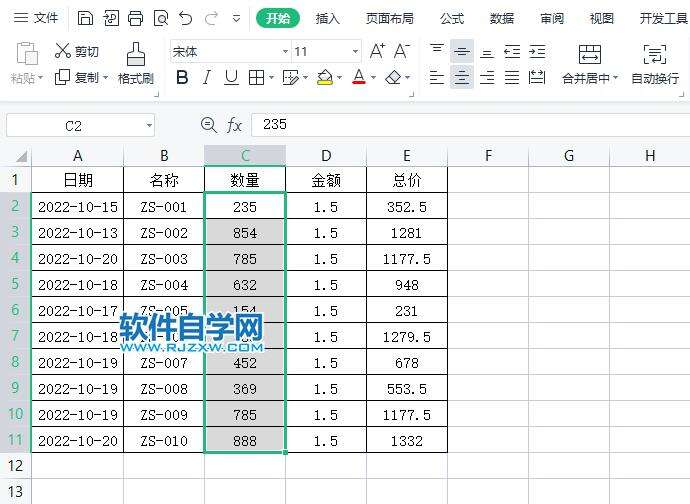Click the Clear eraser icon
The width and height of the screenshot is (690, 504).
point(393,78)
